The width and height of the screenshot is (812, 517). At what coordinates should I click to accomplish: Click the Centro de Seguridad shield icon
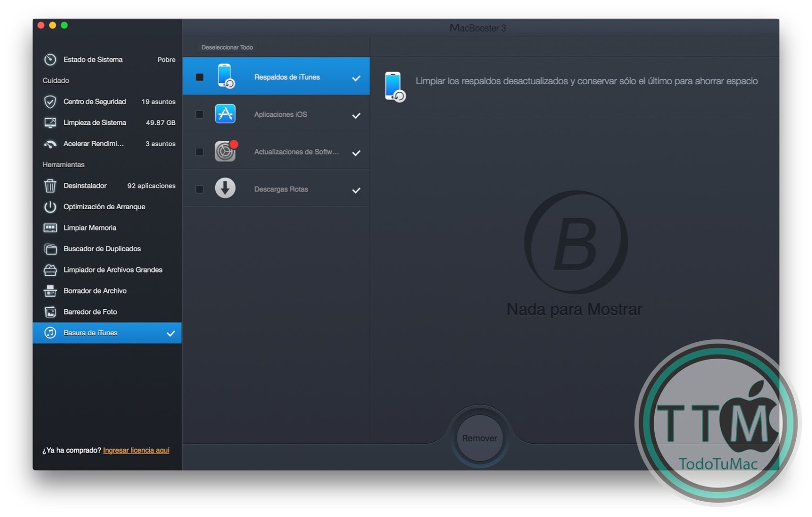(50, 102)
